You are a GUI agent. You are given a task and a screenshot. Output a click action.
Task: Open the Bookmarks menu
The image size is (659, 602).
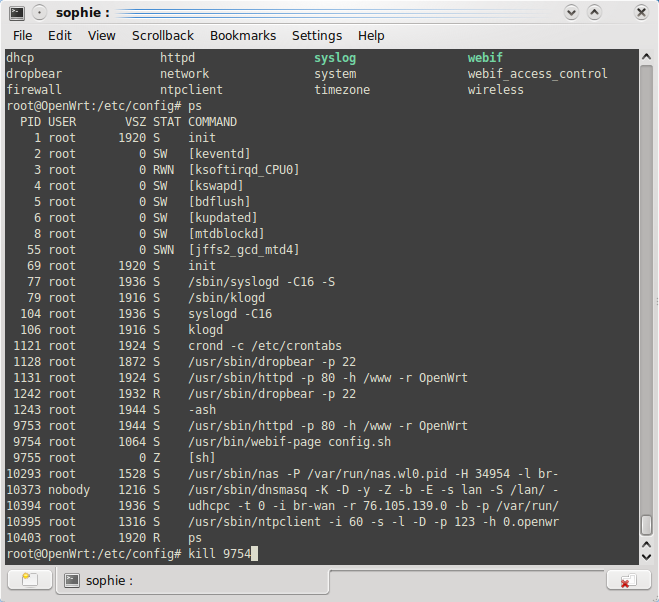pyautogui.click(x=243, y=36)
